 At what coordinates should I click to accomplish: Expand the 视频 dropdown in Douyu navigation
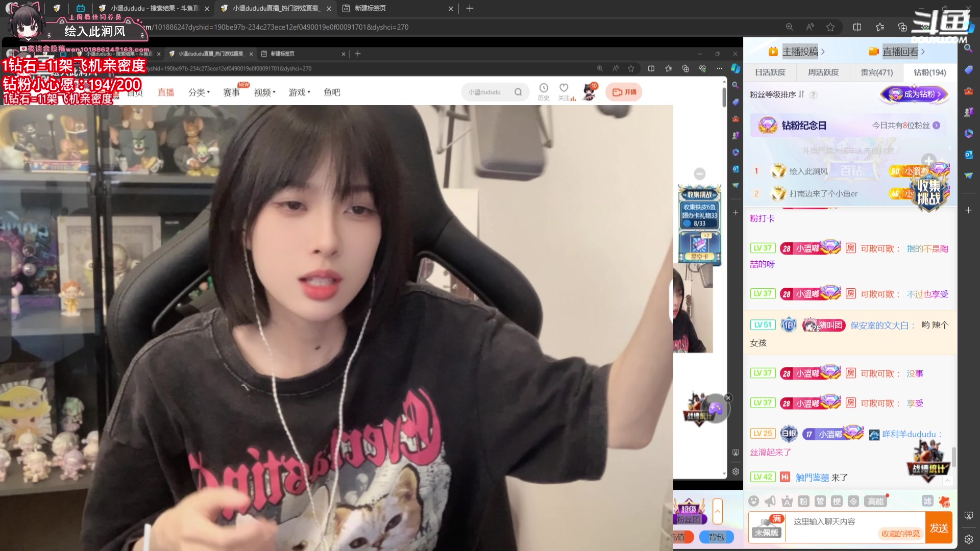tap(265, 92)
